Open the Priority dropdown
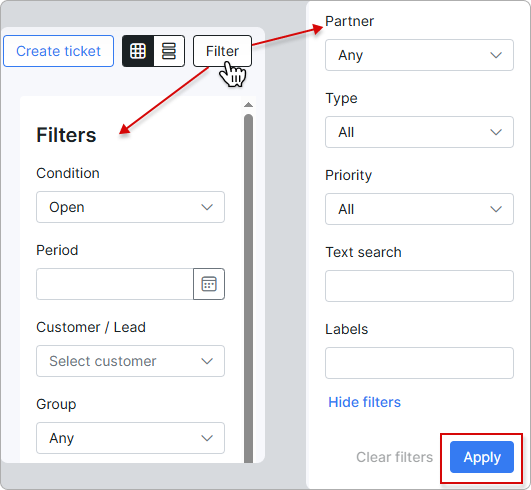531x490 pixels. click(419, 209)
